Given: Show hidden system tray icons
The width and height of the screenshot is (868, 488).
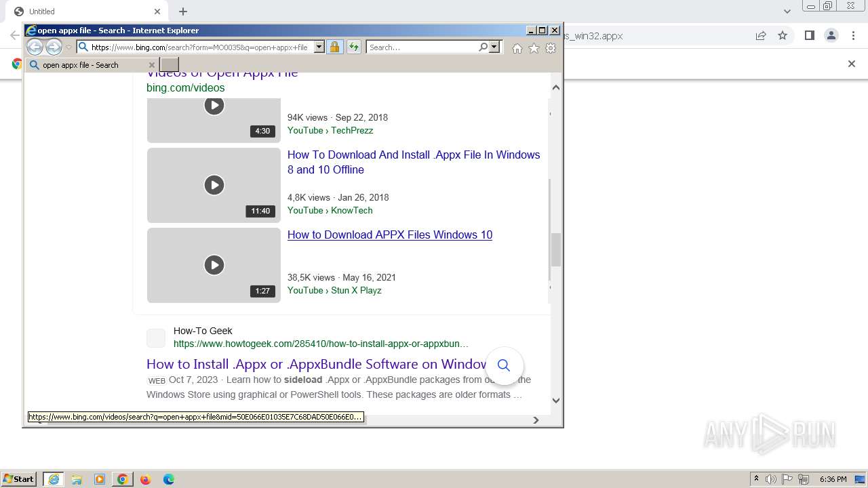Looking at the screenshot, I should [x=756, y=479].
